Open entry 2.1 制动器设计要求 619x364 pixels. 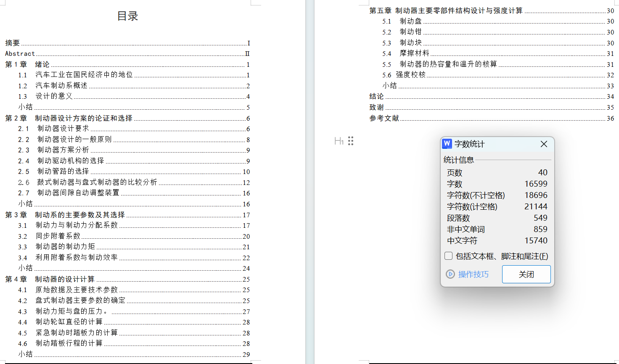tap(134, 129)
